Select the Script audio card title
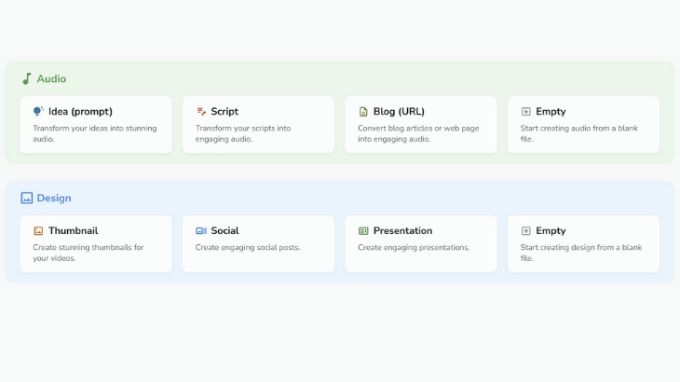 pos(225,111)
